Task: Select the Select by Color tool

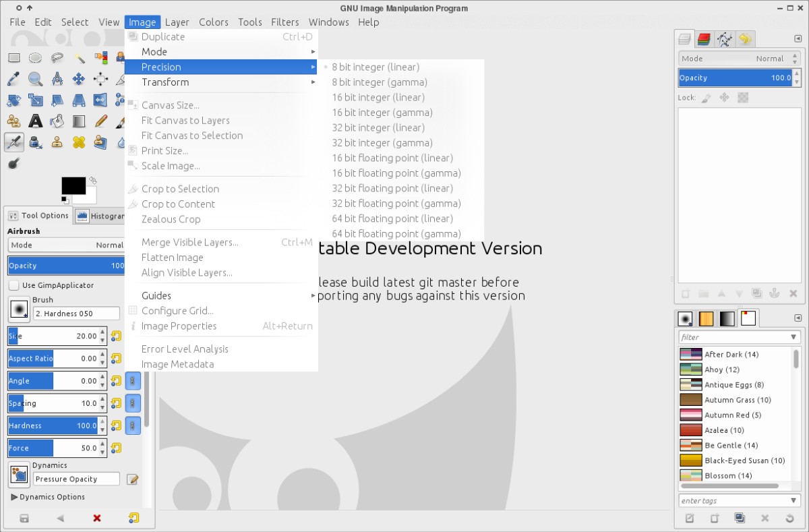Action: (100, 58)
